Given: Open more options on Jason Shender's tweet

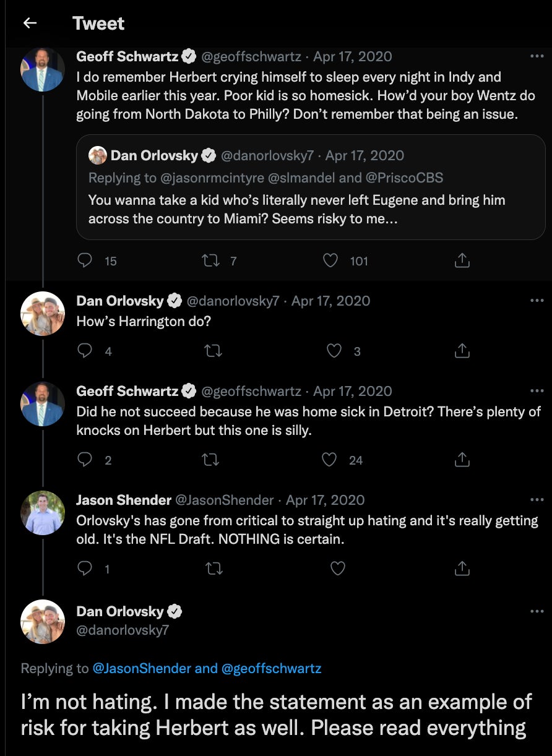Looking at the screenshot, I should tap(537, 499).
